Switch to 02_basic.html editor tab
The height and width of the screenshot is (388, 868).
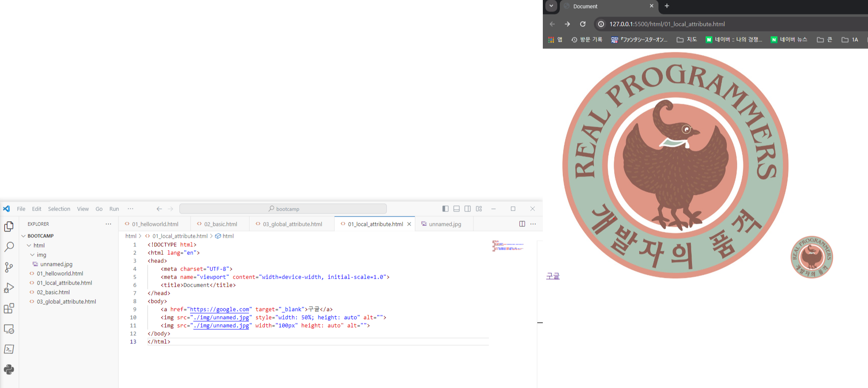tap(220, 224)
